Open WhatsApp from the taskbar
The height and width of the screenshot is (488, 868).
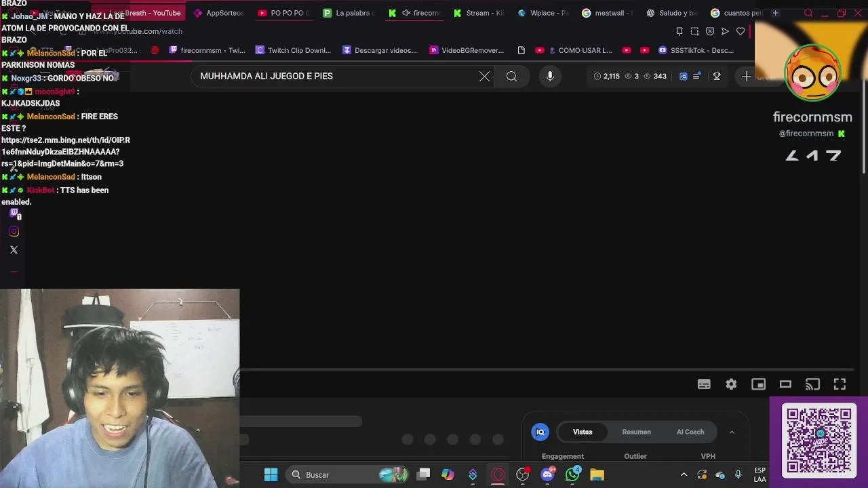572,474
